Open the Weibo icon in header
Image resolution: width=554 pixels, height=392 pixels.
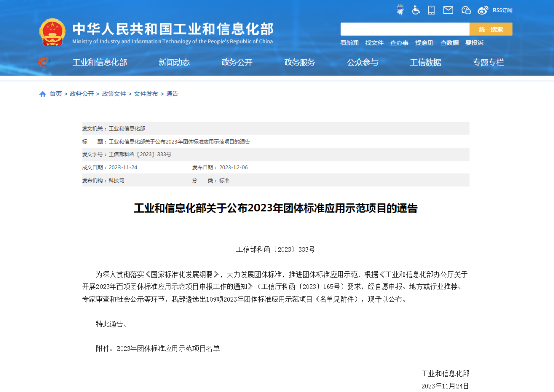tap(483, 10)
